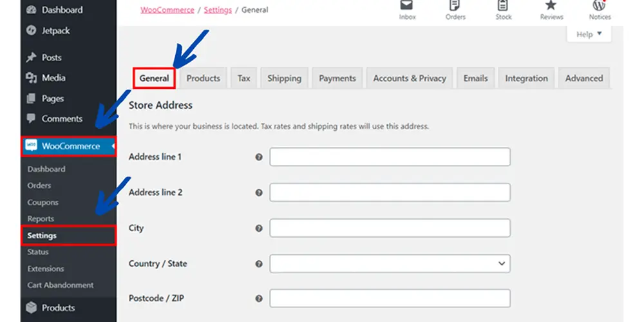Focus the Address line 1 field
644x322 pixels.
pos(390,157)
